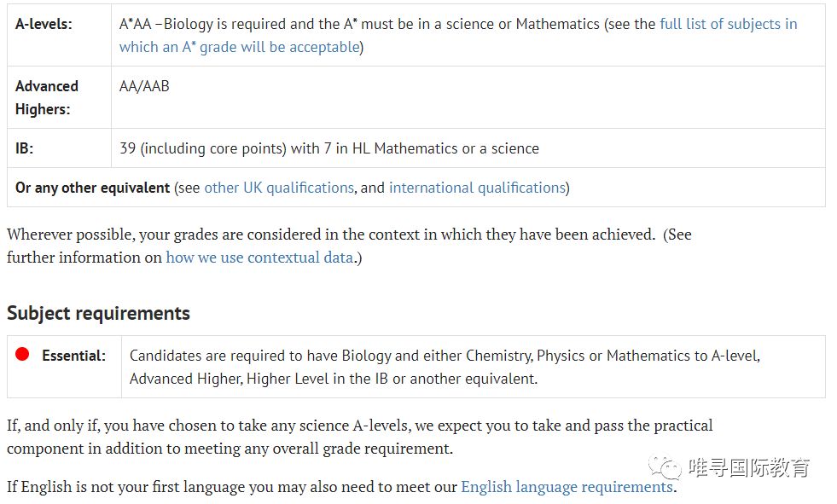The height and width of the screenshot is (504, 837).
Task: Click the red Essential indicator dot
Action: pyautogui.click(x=22, y=354)
